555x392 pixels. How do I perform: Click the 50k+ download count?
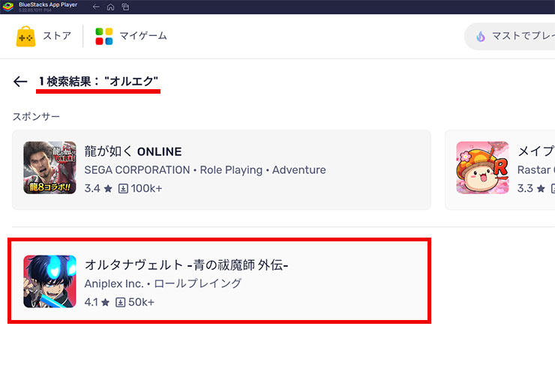coord(141,302)
